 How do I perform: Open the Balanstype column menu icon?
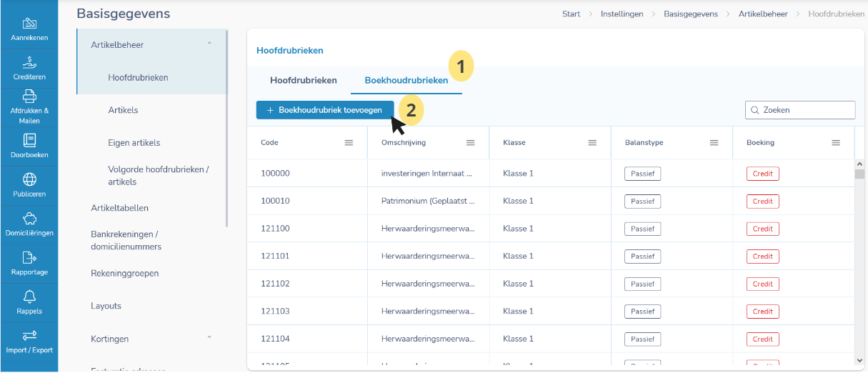coord(714,143)
